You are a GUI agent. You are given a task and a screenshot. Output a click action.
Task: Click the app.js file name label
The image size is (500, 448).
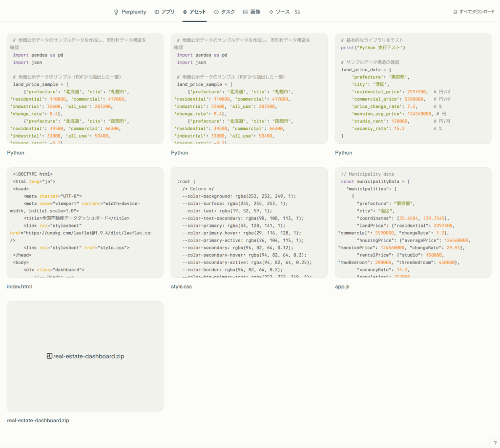click(x=342, y=286)
